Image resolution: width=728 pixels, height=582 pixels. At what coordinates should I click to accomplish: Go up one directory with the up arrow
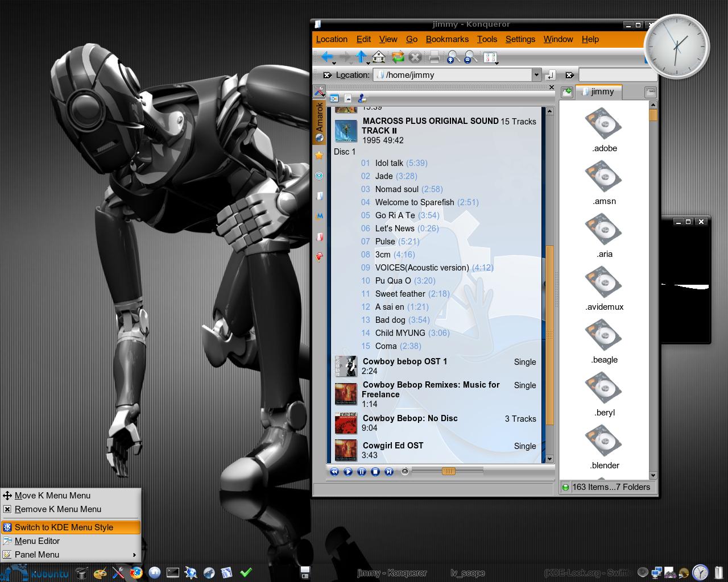[x=361, y=56]
